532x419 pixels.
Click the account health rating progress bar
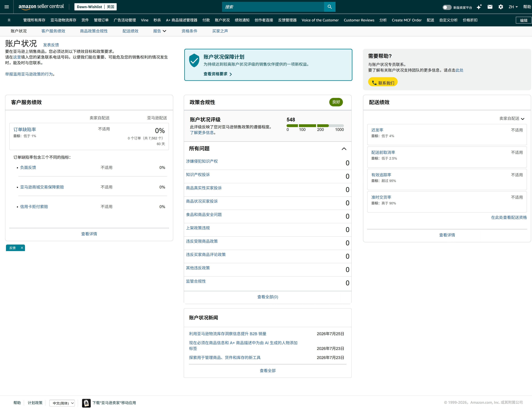coord(315,126)
